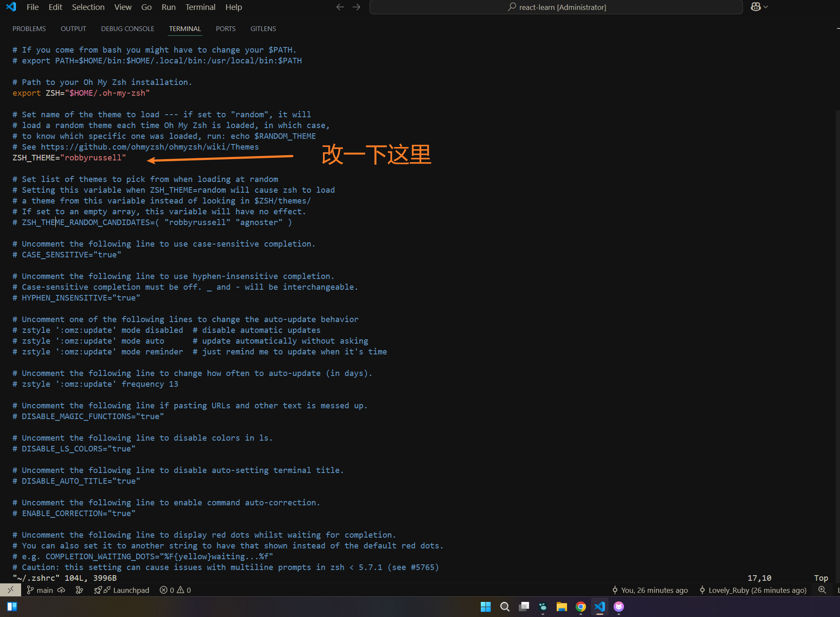Open the Help menu
Screen dimensions: 840x617
[234, 7]
